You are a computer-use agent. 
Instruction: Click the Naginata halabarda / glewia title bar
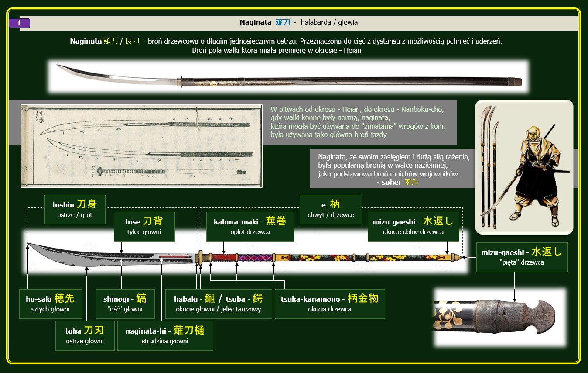299,22
